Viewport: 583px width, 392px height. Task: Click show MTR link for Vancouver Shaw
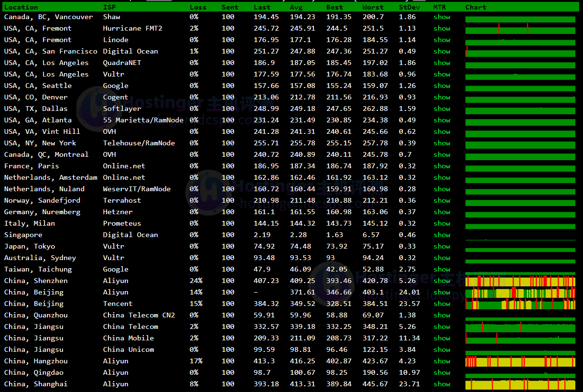pos(442,17)
